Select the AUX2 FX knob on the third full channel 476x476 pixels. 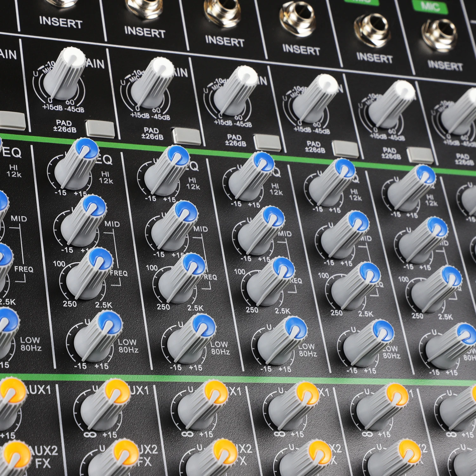pos(306,458)
